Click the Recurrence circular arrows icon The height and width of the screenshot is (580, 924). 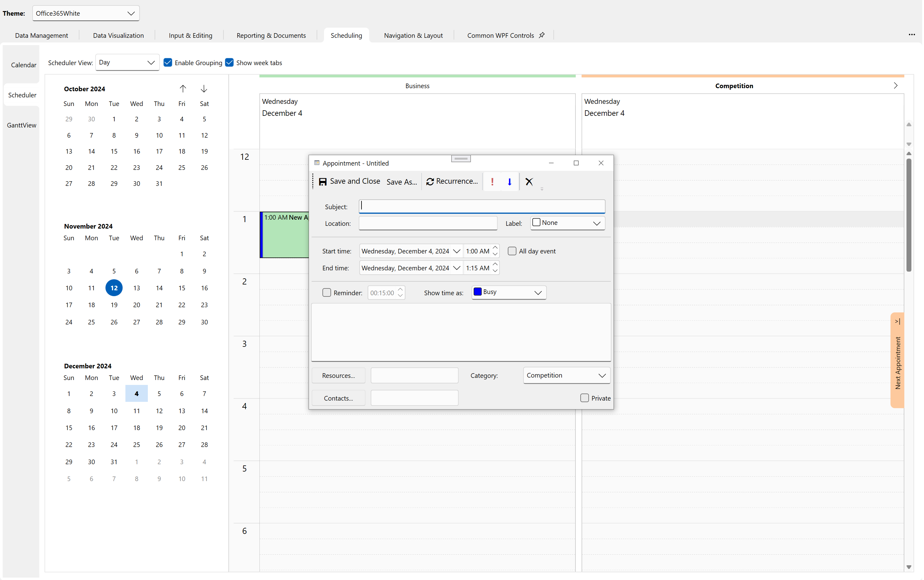[x=430, y=182]
